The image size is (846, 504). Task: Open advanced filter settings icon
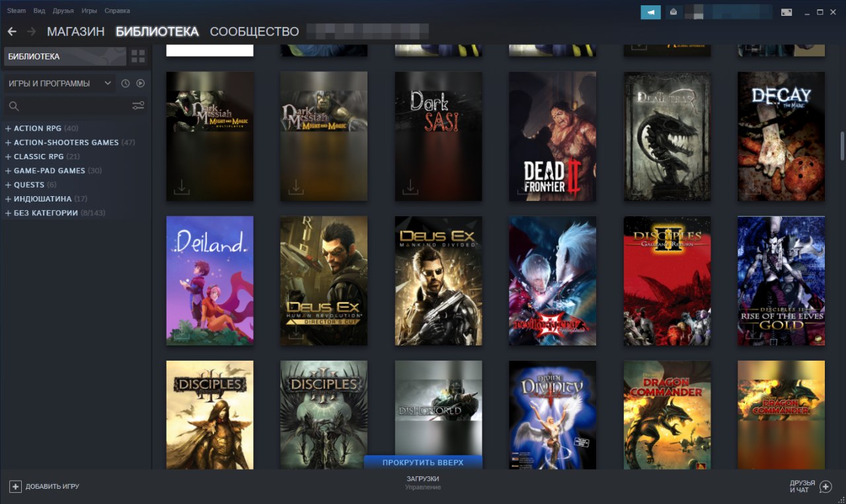(138, 106)
